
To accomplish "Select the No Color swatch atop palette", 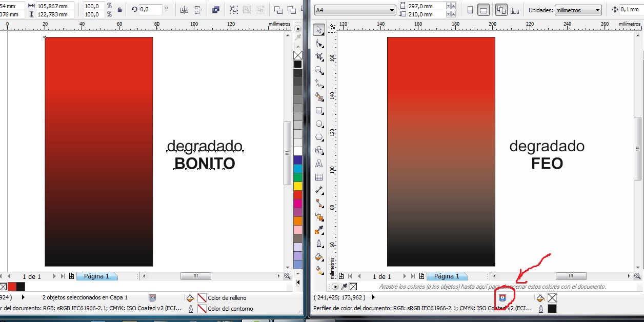I will click(x=298, y=55).
